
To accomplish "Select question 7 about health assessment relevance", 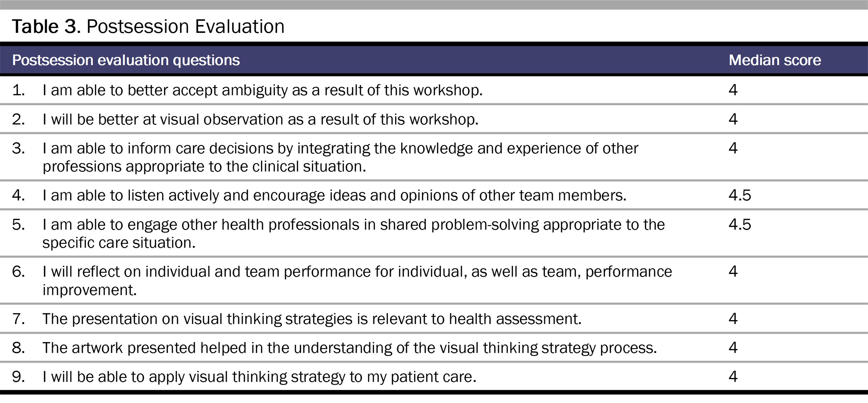I will pos(312,319).
